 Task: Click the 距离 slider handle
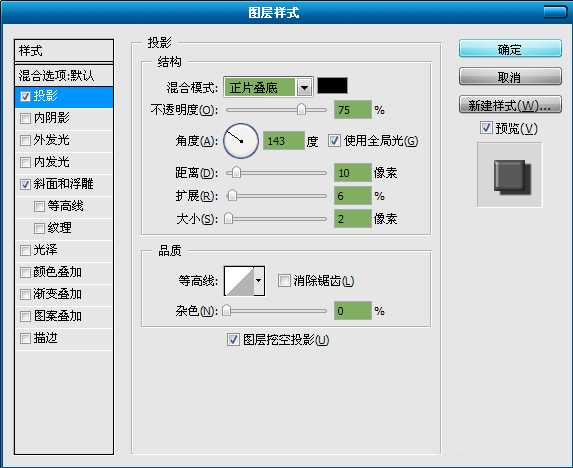(x=236, y=172)
